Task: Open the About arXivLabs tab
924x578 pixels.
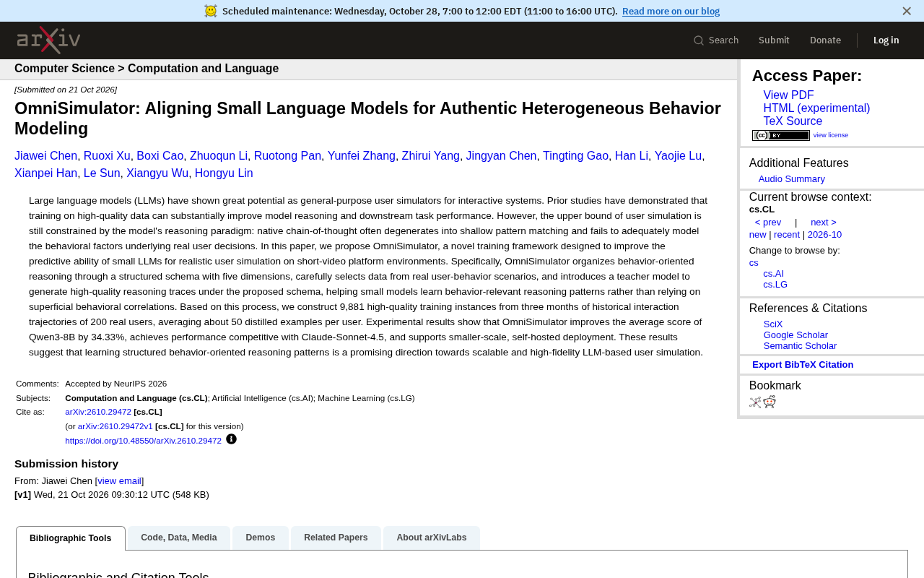Action: tap(432, 538)
